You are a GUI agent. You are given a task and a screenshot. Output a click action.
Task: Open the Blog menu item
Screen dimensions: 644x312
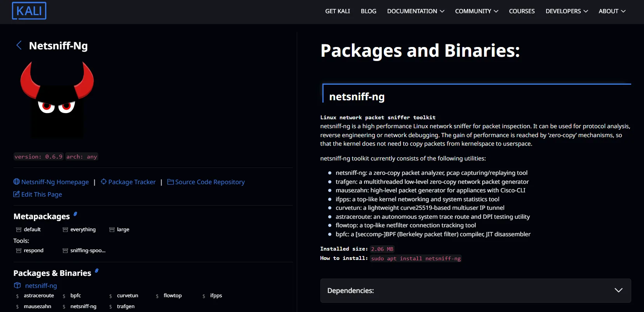(x=368, y=11)
